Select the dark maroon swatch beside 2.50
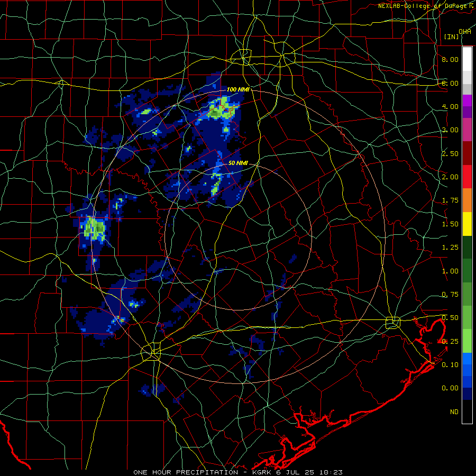Viewport: 476px width, 476px height. 467,153
